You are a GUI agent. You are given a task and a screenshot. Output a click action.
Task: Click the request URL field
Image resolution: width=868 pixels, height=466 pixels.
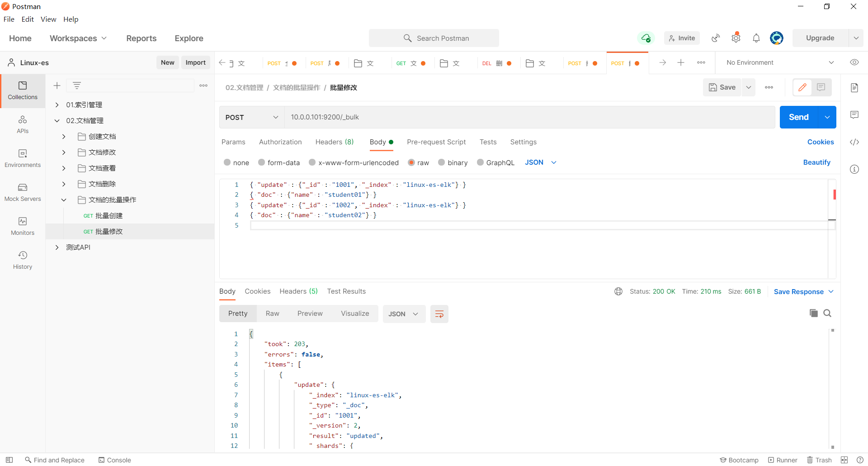tap(497, 117)
